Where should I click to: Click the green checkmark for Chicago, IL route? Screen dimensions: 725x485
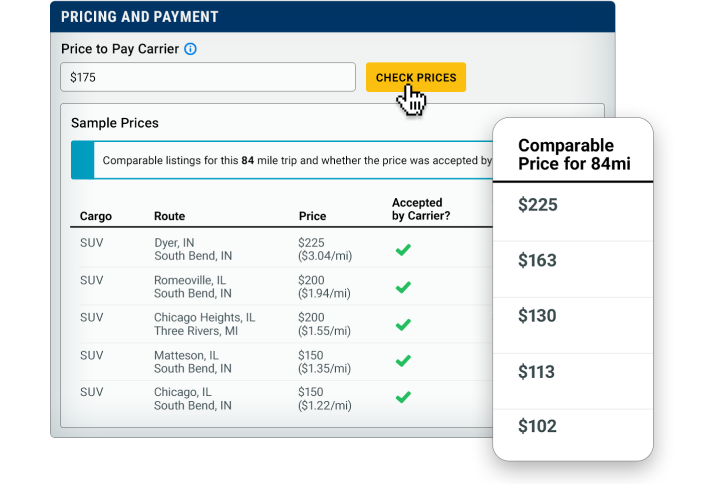(x=403, y=397)
